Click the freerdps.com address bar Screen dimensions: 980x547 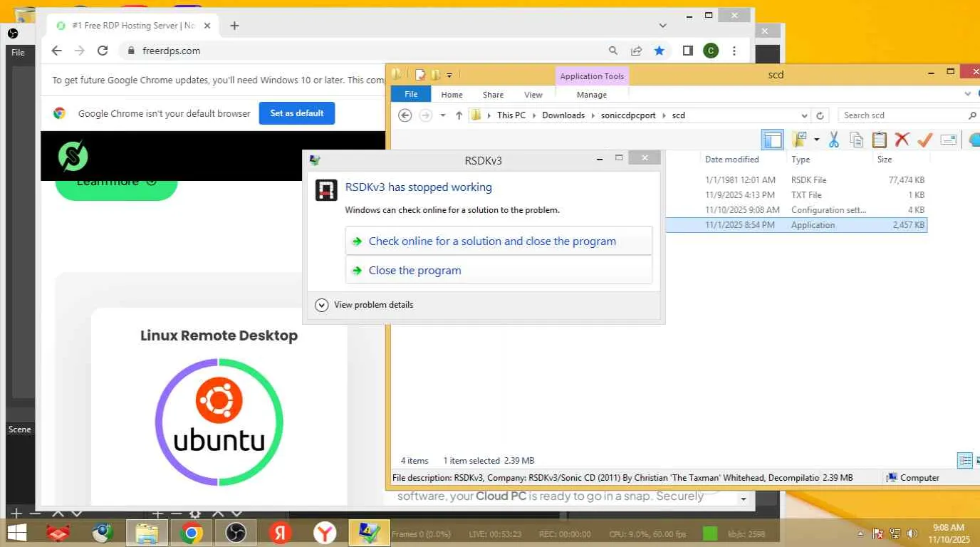(363, 51)
